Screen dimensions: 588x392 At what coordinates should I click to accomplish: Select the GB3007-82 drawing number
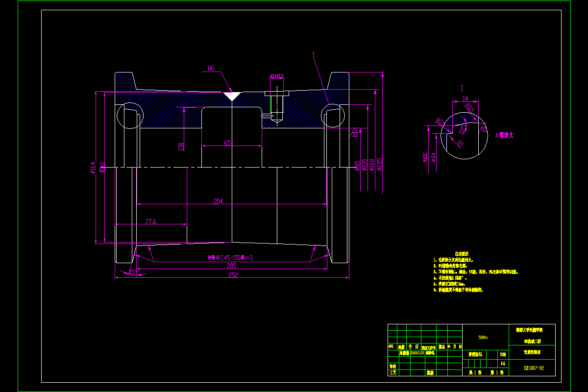click(x=534, y=367)
